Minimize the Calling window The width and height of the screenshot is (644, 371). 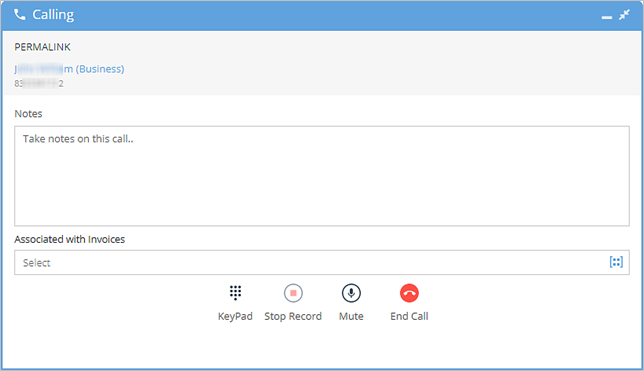pos(607,17)
